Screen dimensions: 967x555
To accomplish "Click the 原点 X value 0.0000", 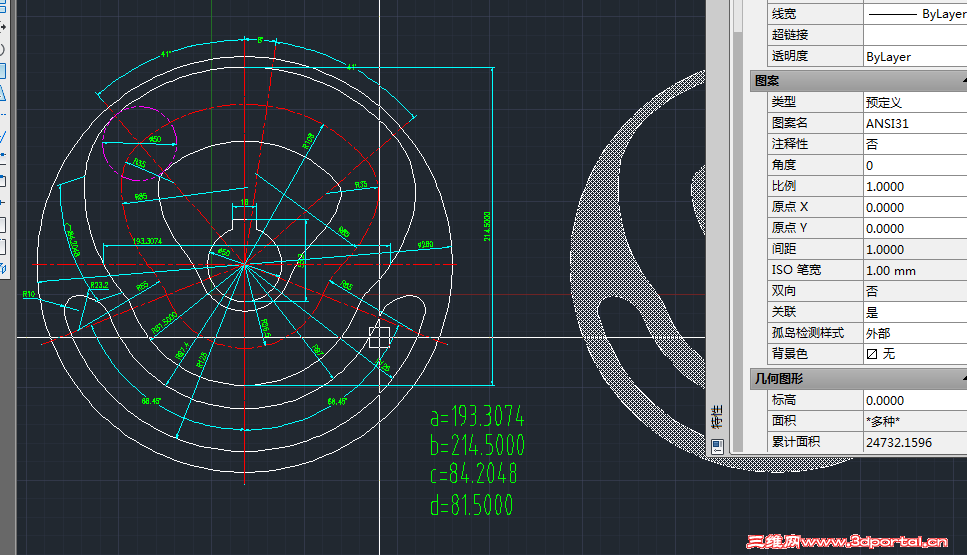I will [x=915, y=207].
